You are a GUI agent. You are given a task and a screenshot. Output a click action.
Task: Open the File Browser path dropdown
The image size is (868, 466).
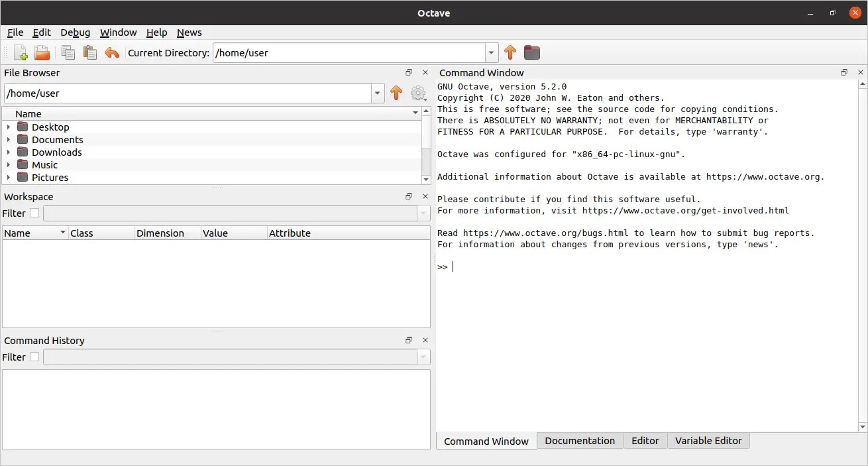click(377, 93)
